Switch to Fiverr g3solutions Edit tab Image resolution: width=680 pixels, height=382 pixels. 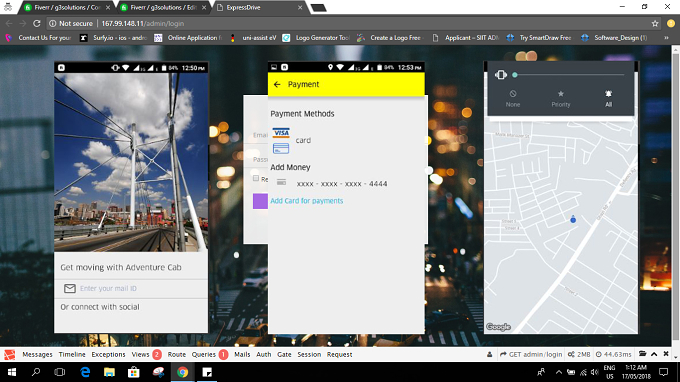click(163, 7)
